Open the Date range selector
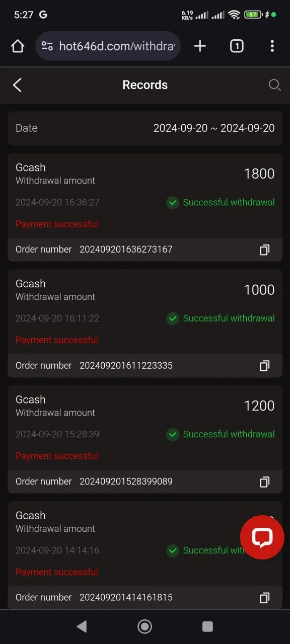Screen dimensions: 290x644 [x=145, y=128]
